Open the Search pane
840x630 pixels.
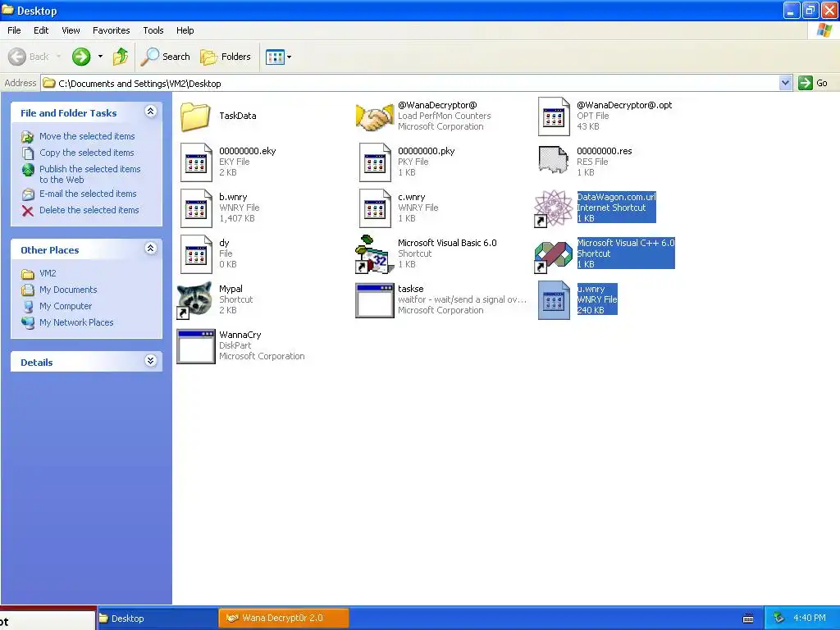point(165,57)
